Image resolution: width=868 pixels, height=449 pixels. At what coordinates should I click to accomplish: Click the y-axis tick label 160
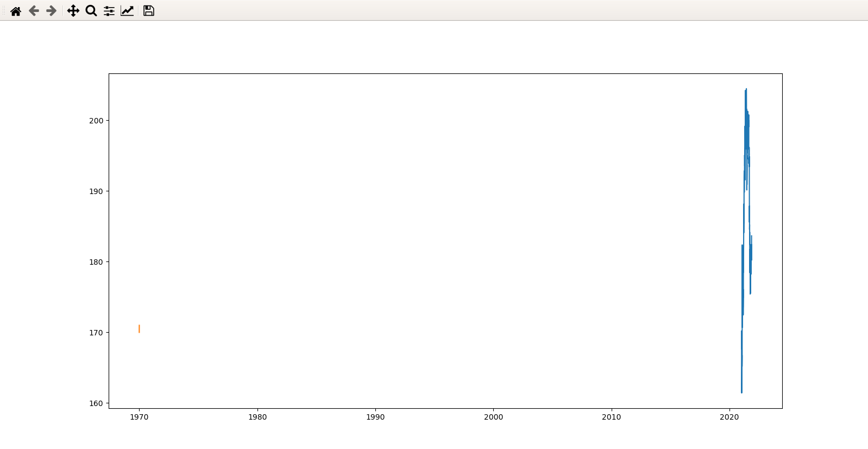point(96,403)
